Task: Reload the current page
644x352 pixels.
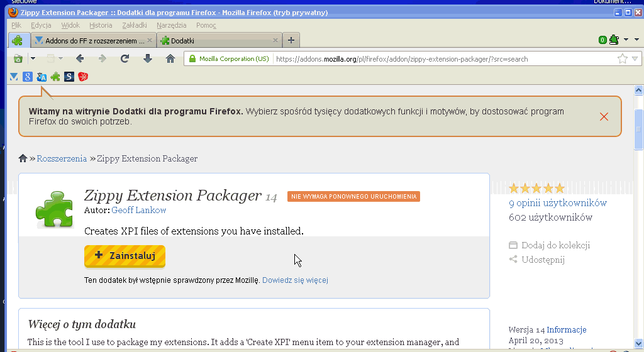Action: (125, 58)
